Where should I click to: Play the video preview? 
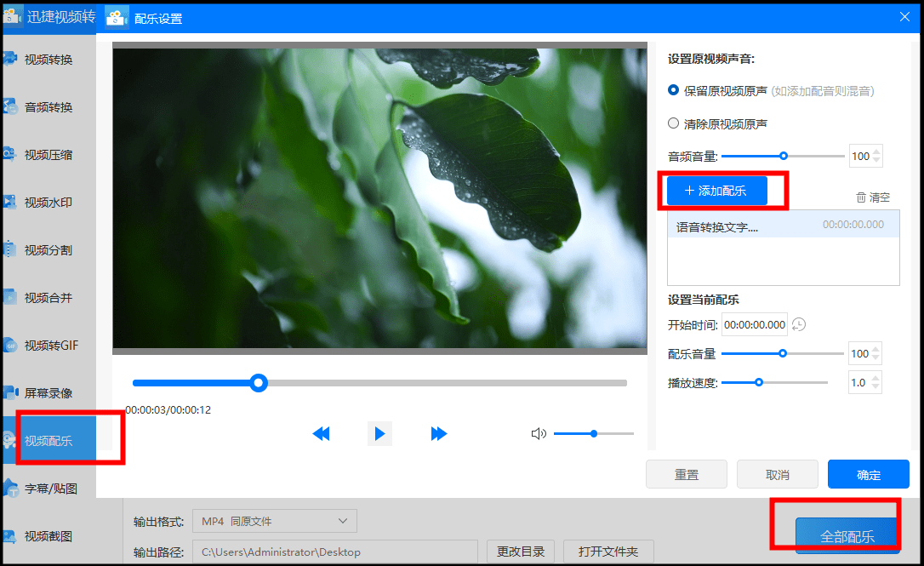point(379,434)
